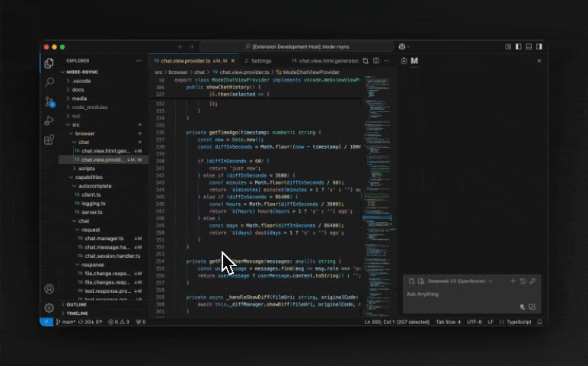588x366 pixels.
Task: Toggle the bottom panel
Action: [x=529, y=47]
